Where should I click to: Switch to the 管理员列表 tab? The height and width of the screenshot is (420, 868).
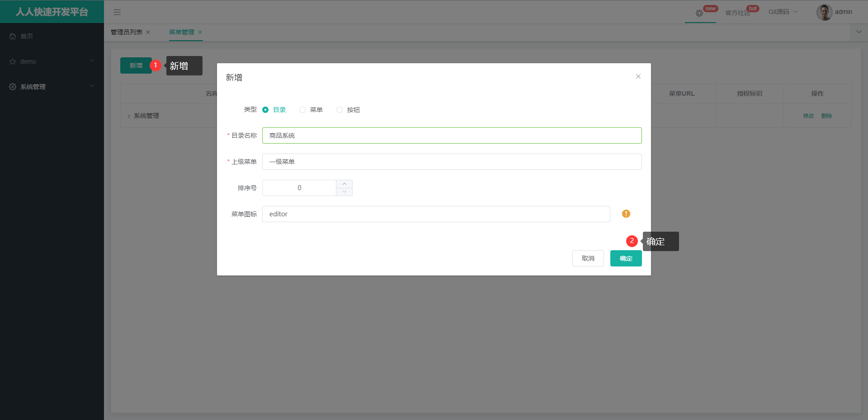pos(127,32)
